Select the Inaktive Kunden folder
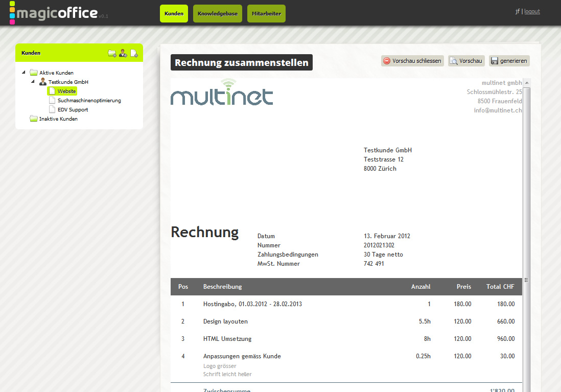 point(58,119)
